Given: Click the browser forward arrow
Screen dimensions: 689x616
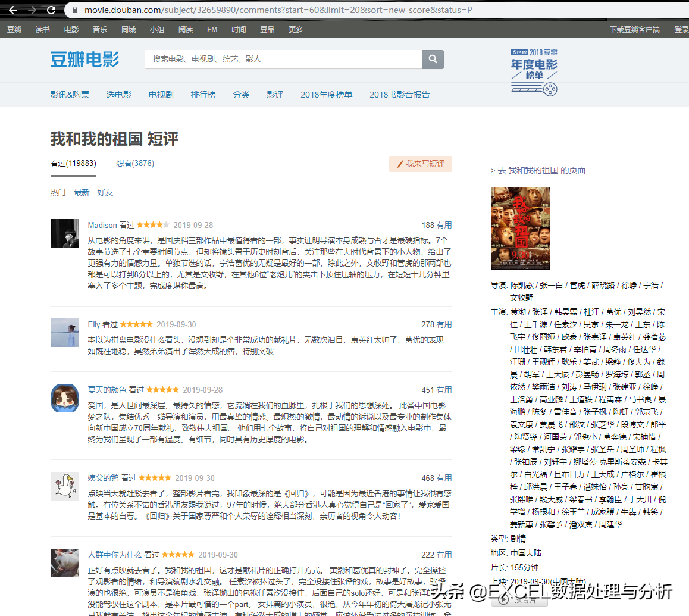Looking at the screenshot, I should pos(32,10).
